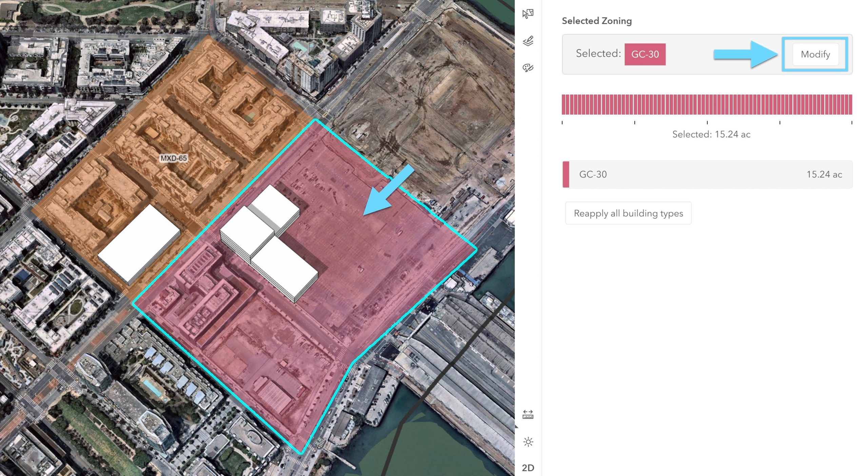868x476 pixels.
Task: Collapse the side panel using triangle handle
Action: [x=517, y=426]
